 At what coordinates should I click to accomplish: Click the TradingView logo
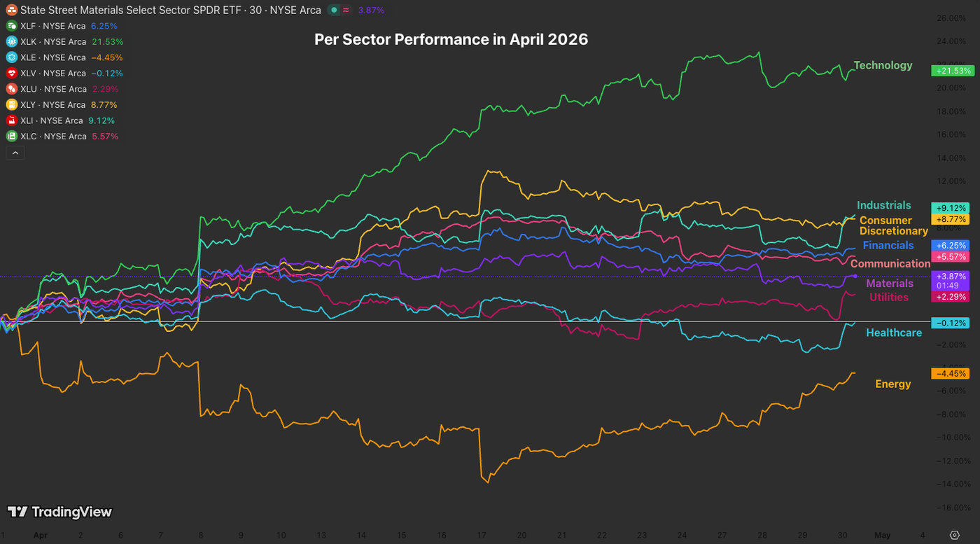tap(59, 512)
